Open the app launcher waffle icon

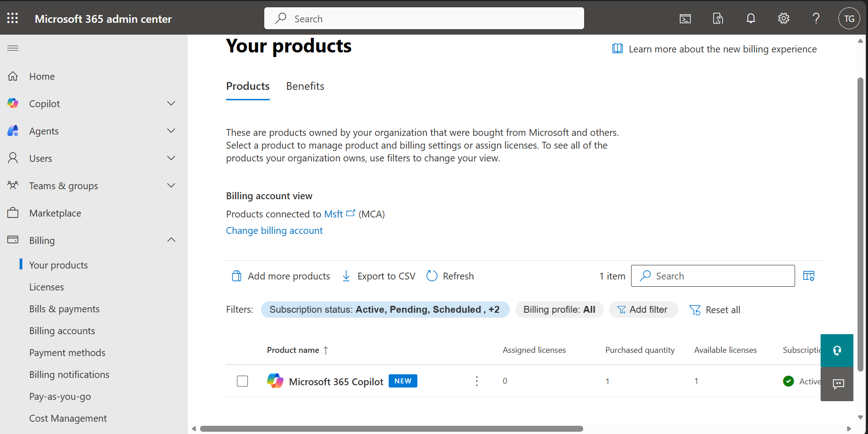pyautogui.click(x=13, y=18)
